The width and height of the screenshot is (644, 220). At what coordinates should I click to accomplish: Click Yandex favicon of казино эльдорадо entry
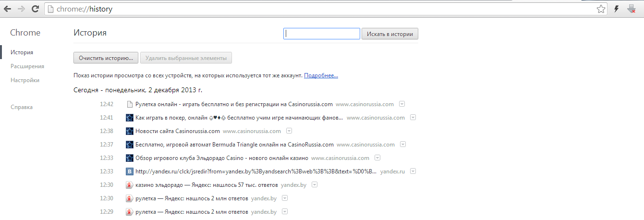(x=129, y=185)
